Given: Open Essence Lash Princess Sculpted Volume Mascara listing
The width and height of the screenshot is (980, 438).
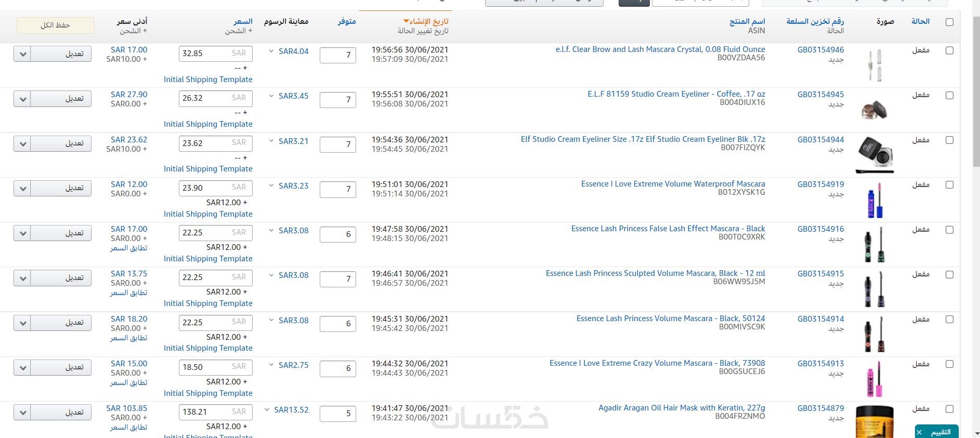Looking at the screenshot, I should [x=656, y=273].
